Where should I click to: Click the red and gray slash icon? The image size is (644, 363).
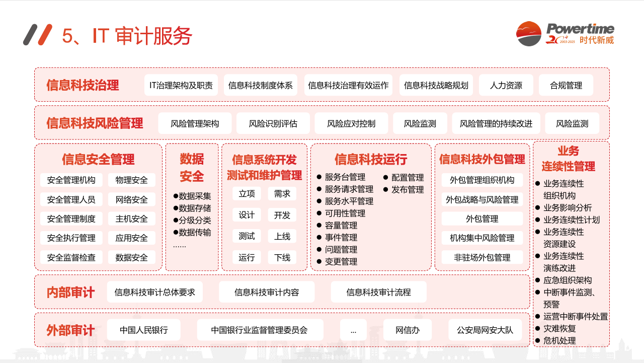38,35
